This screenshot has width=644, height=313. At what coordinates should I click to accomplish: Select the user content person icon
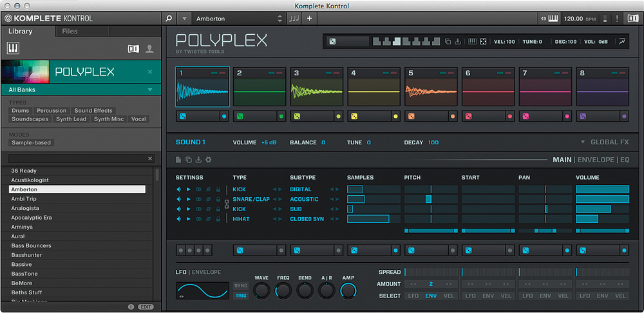click(149, 49)
